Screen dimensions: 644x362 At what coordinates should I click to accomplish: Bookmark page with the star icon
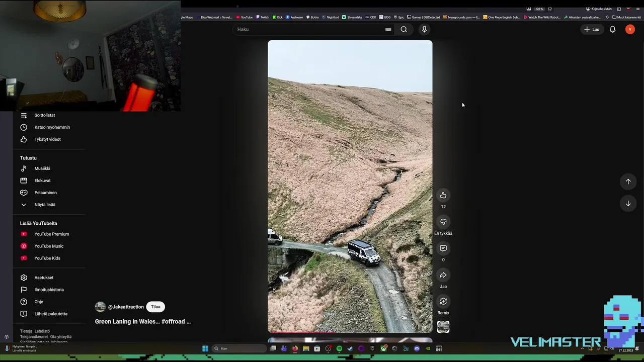click(550, 9)
